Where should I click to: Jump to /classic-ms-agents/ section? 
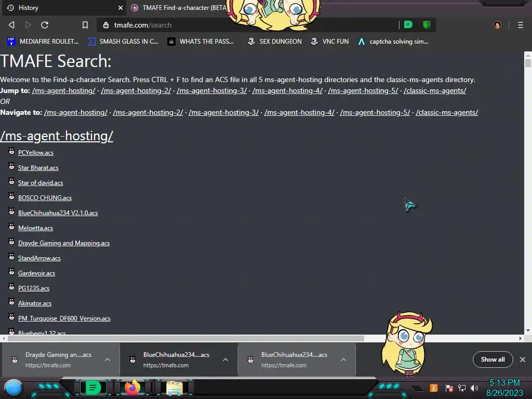tap(435, 90)
